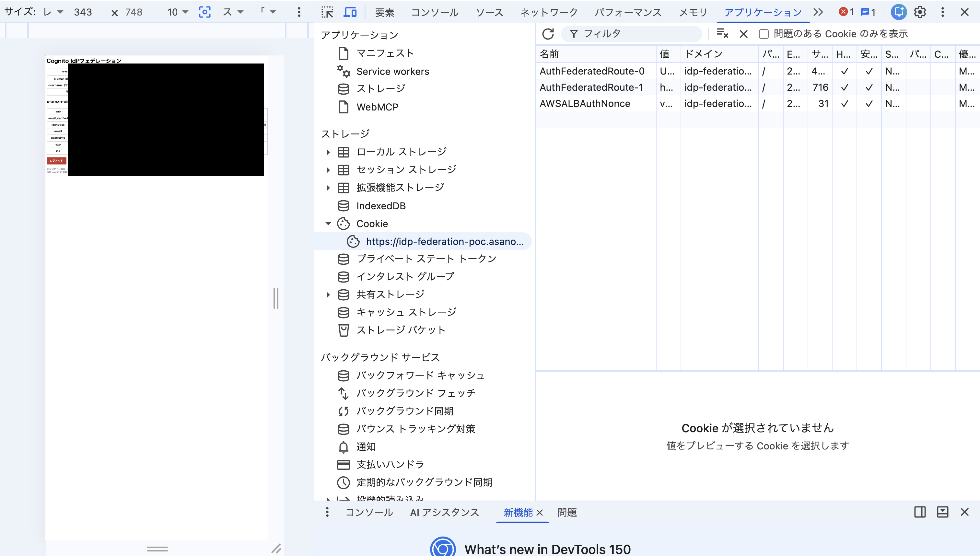Image resolution: width=980 pixels, height=556 pixels.
Task: Open バウンス トラッキング対策 item
Action: tap(406, 429)
